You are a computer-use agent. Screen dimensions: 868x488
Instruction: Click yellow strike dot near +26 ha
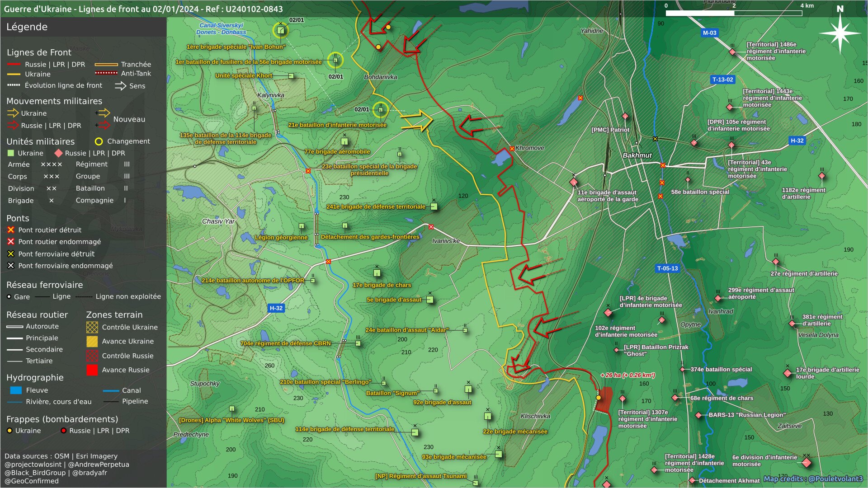[x=598, y=398]
